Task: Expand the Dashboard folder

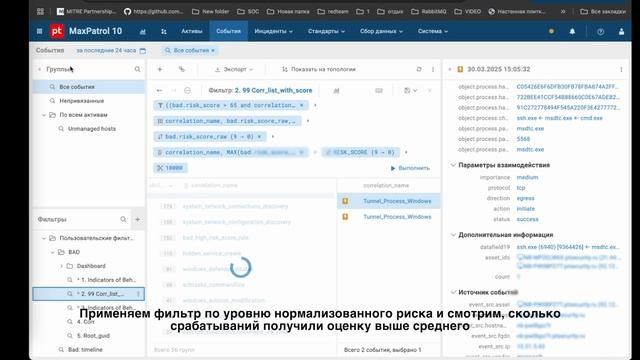Action: 61,266
